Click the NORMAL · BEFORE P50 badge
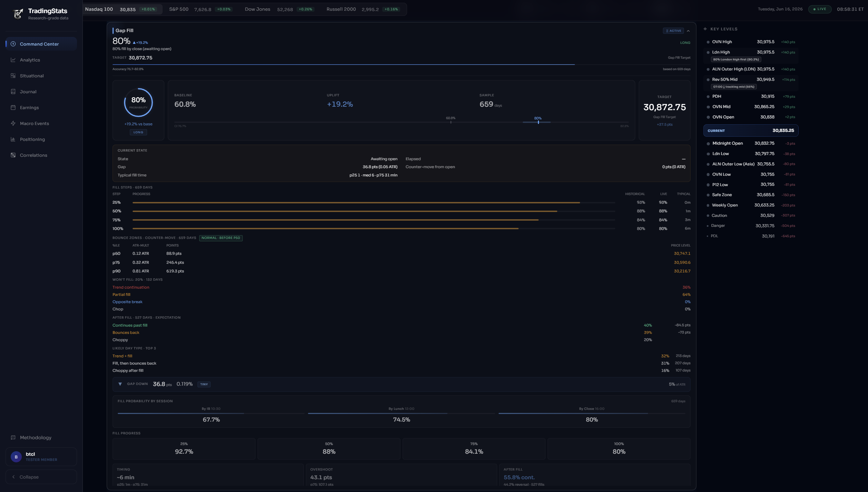Image resolution: width=868 pixels, height=492 pixels. point(221,238)
